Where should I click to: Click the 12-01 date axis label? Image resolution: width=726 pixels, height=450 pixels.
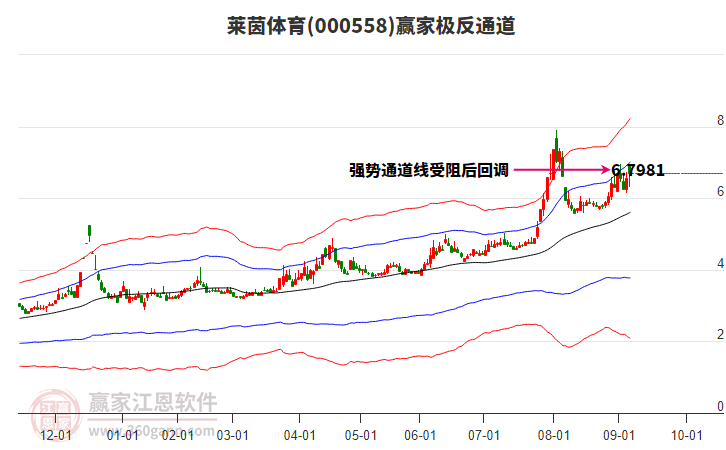56,435
